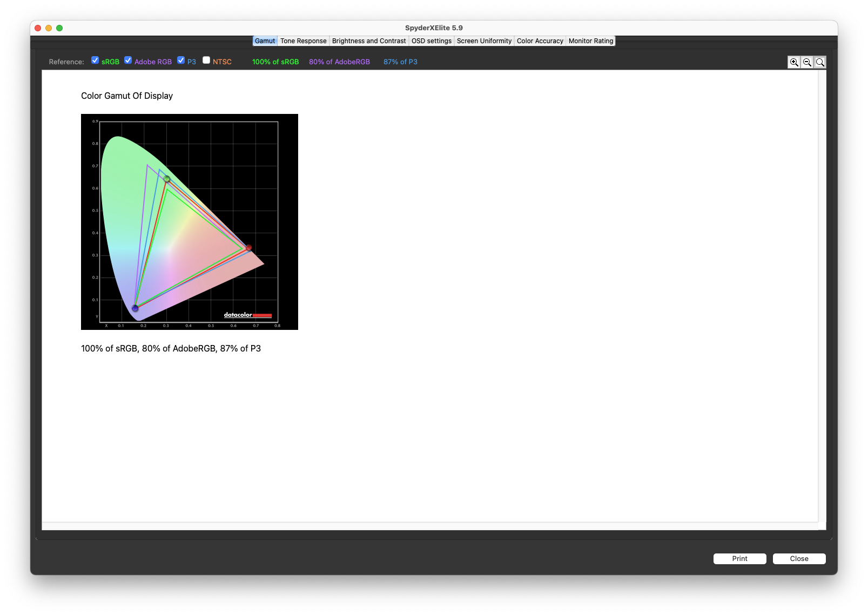This screenshot has height=615, width=868.
Task: Click the green full-screen window button
Action: click(x=59, y=28)
